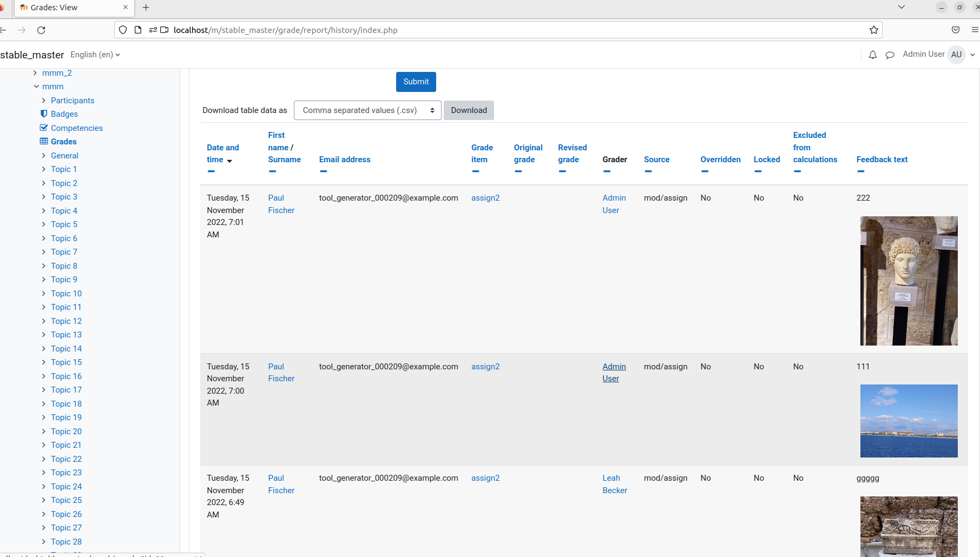Image resolution: width=980 pixels, height=557 pixels.
Task: Click the seascape feedback image
Action: (909, 421)
